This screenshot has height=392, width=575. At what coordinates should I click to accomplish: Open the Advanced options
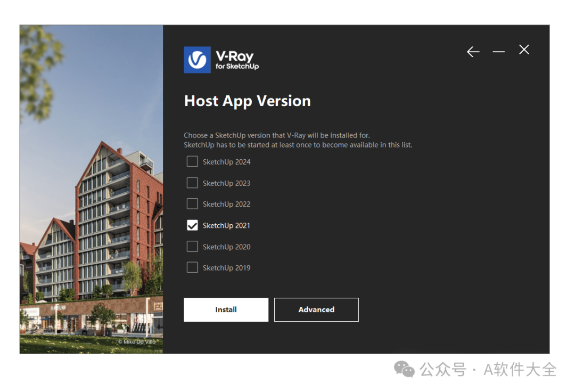click(316, 309)
